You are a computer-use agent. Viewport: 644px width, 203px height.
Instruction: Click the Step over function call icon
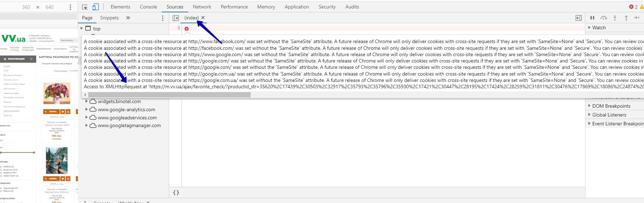point(604,18)
